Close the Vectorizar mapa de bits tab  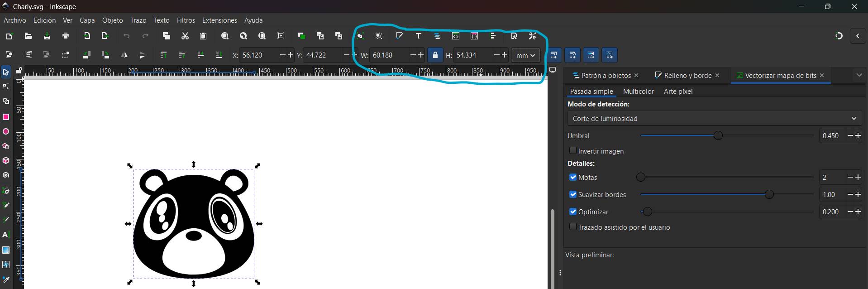click(822, 75)
